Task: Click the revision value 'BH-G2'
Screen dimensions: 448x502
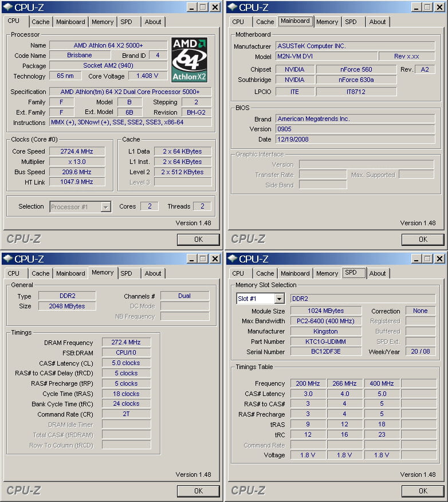Action: [x=196, y=112]
